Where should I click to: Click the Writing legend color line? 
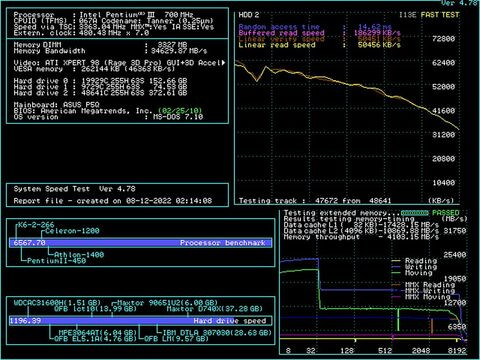click(396, 267)
